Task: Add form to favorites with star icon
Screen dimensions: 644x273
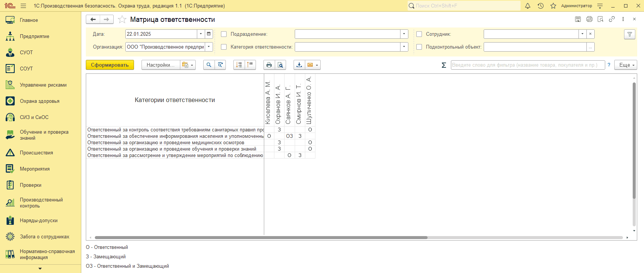Action: click(x=122, y=20)
